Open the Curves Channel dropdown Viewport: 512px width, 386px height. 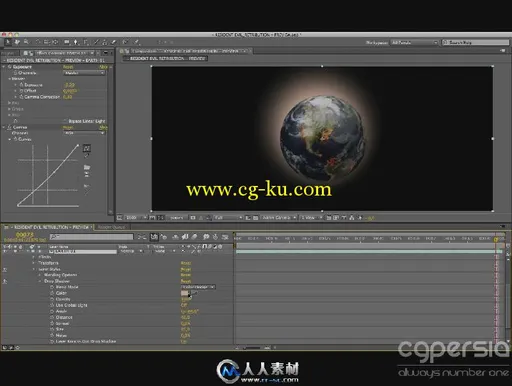coord(84,133)
